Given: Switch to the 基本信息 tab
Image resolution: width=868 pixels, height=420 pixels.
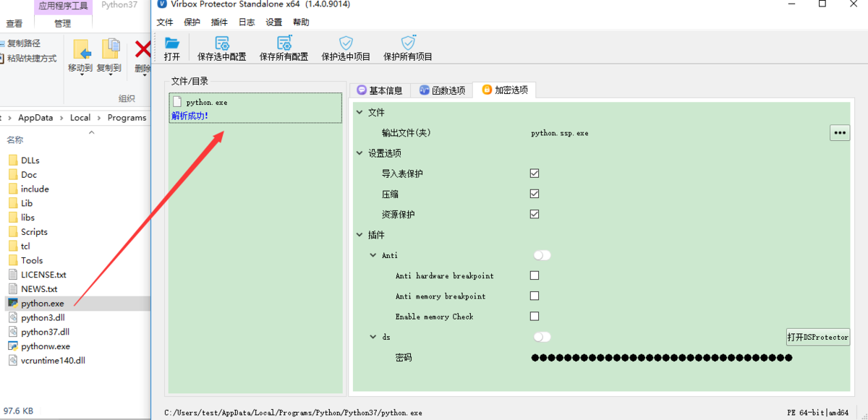Looking at the screenshot, I should click(x=380, y=90).
